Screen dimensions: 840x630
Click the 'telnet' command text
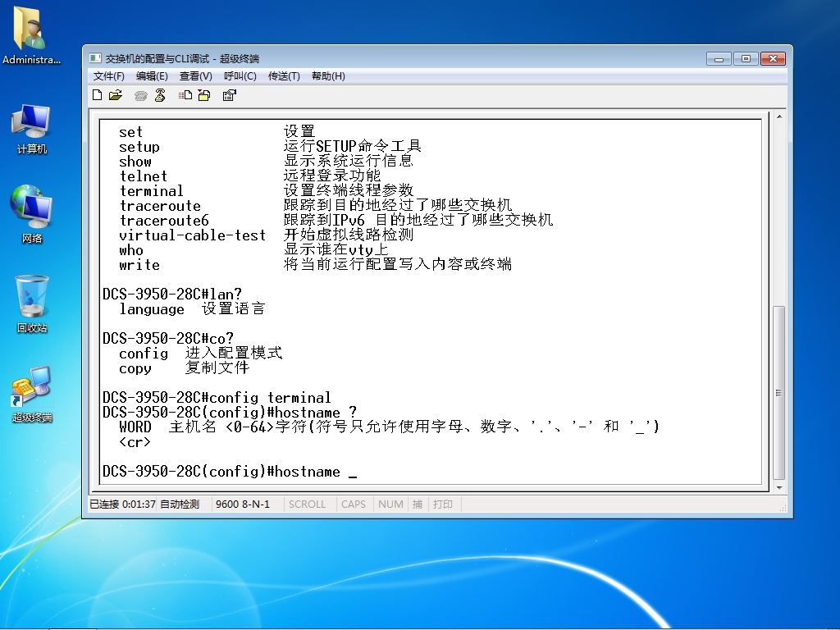(144, 176)
